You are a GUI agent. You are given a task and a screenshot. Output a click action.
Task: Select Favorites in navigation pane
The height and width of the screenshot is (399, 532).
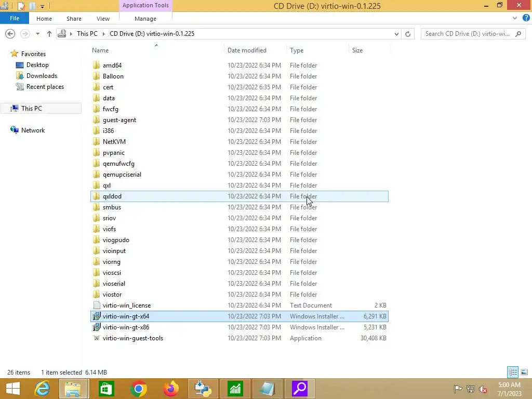(33, 54)
